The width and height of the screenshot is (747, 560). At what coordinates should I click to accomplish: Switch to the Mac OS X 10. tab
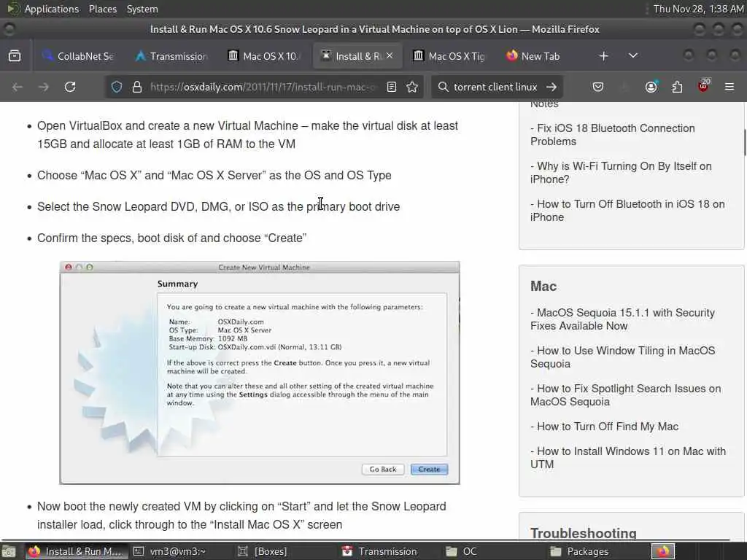tap(264, 56)
